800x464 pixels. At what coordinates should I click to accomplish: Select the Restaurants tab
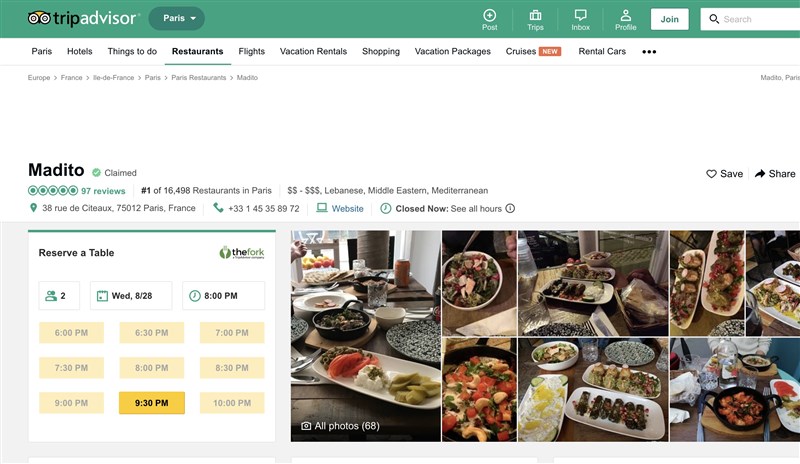click(x=197, y=52)
